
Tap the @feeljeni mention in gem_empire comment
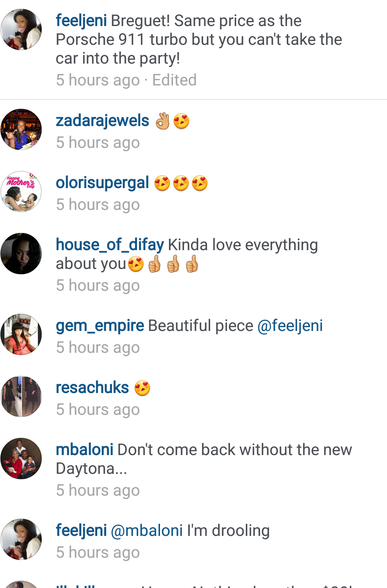click(x=290, y=326)
